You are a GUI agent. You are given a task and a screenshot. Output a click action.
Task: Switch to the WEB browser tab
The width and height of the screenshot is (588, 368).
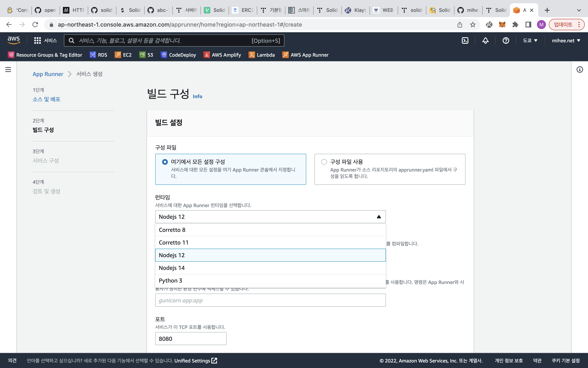coord(383,10)
